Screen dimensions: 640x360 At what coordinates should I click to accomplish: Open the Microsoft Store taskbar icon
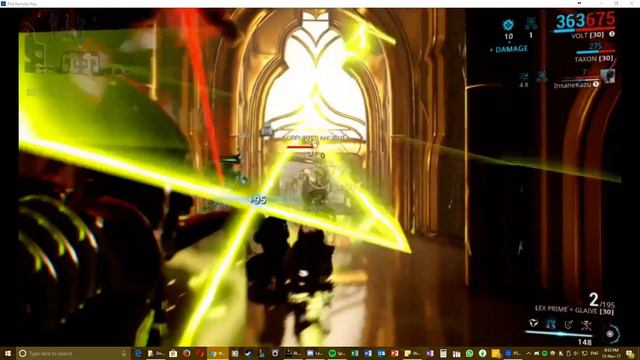pos(173,353)
